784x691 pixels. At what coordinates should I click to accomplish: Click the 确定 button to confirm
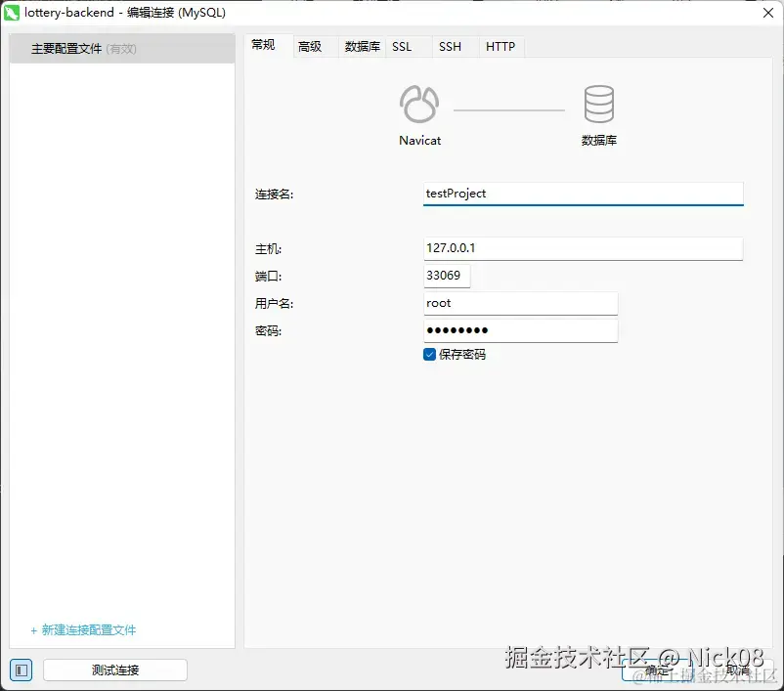click(656, 669)
